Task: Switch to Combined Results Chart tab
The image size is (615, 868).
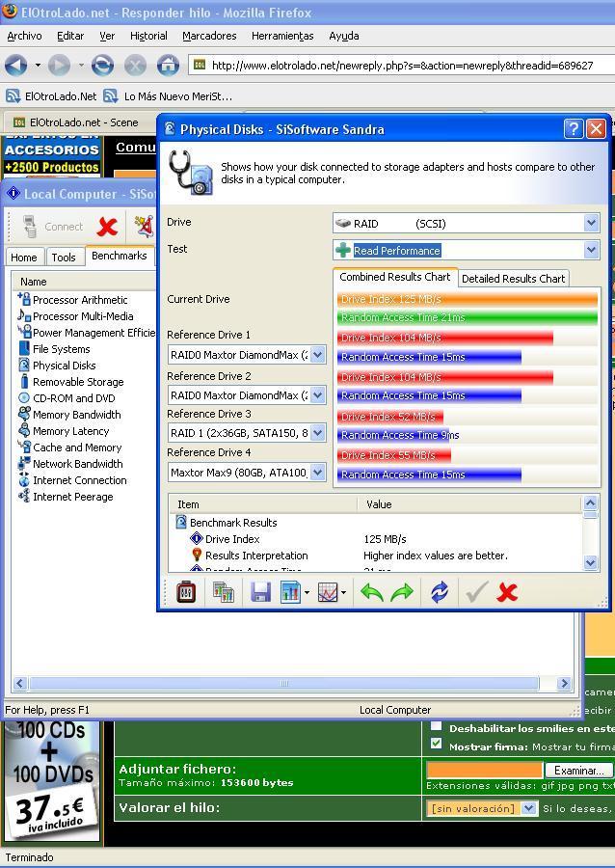Action: tap(395, 277)
